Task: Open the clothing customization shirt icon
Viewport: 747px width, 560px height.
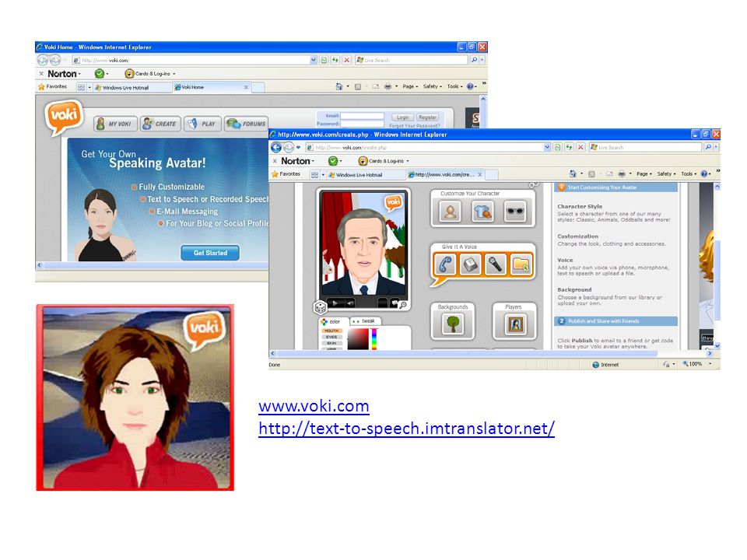Action: pyautogui.click(x=482, y=212)
